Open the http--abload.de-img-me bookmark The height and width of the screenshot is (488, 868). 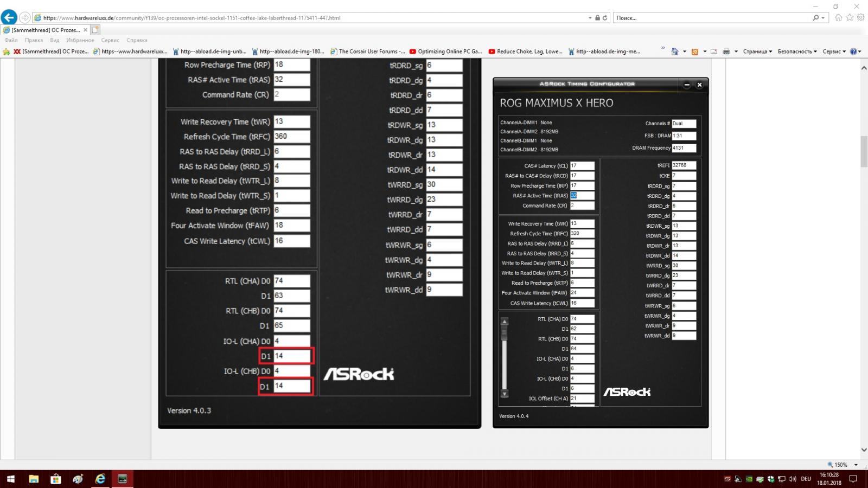604,52
